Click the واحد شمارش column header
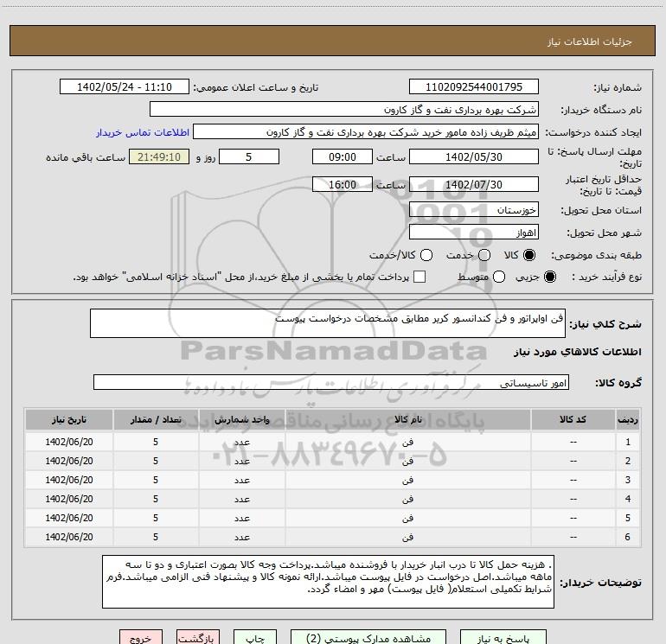The image size is (666, 644). (x=241, y=419)
